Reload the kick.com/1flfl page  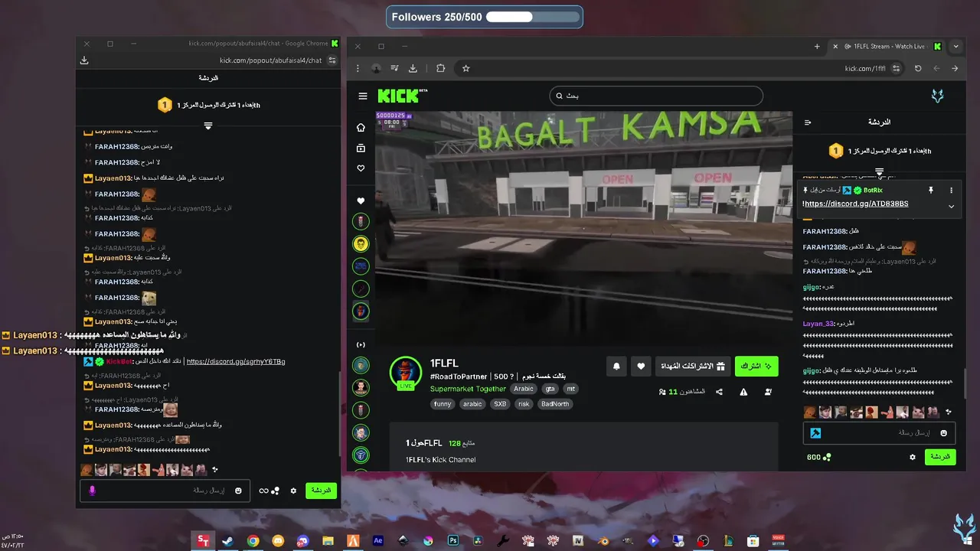pyautogui.click(x=918, y=68)
